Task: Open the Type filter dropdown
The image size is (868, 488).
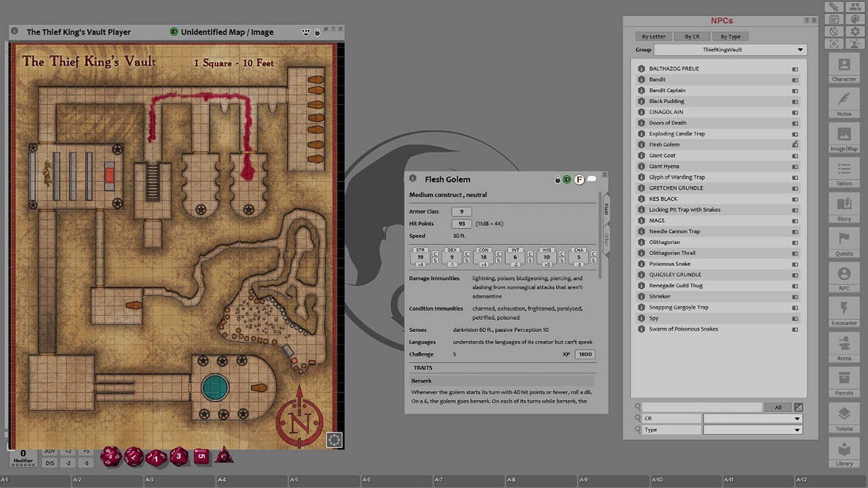Action: pyautogui.click(x=753, y=429)
